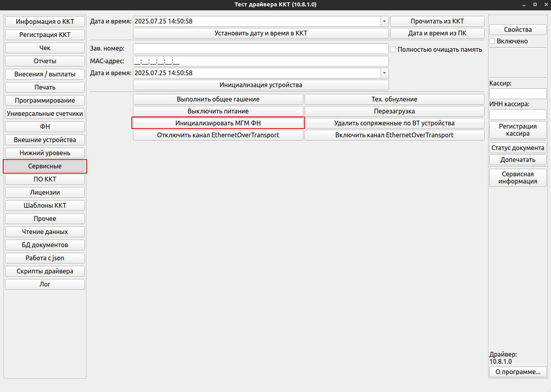Open the 'Свойства' driver properties
The height and width of the screenshot is (392, 551).
518,30
